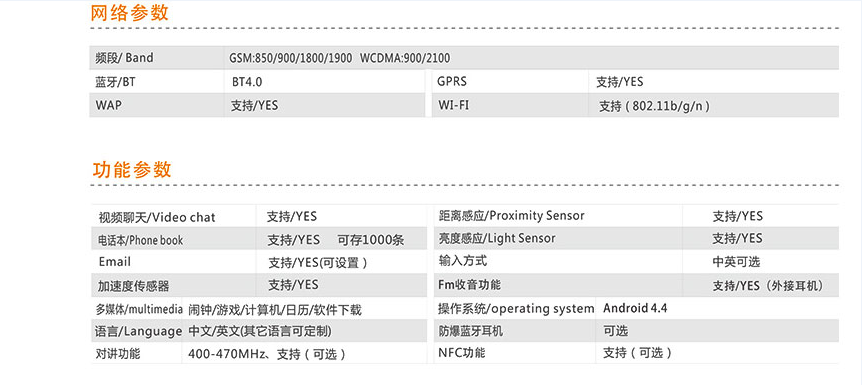Click the 亮度感应/Light Sensor label
862x385 pixels.
click(497, 238)
